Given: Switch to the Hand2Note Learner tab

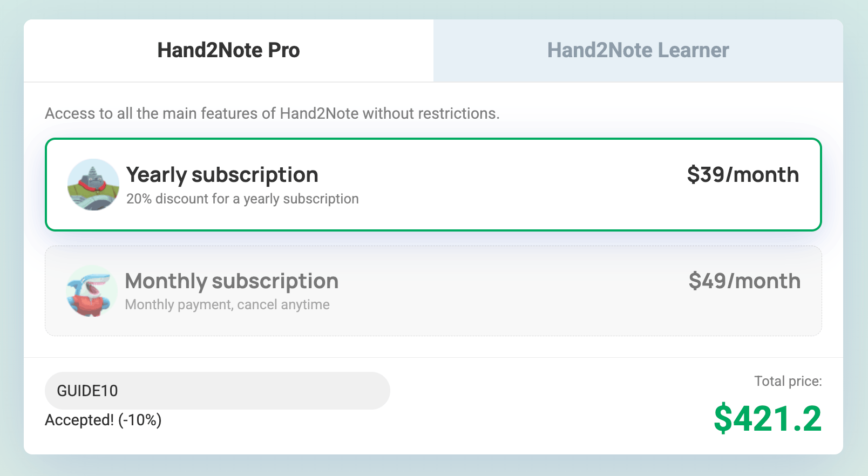Looking at the screenshot, I should click(x=638, y=50).
